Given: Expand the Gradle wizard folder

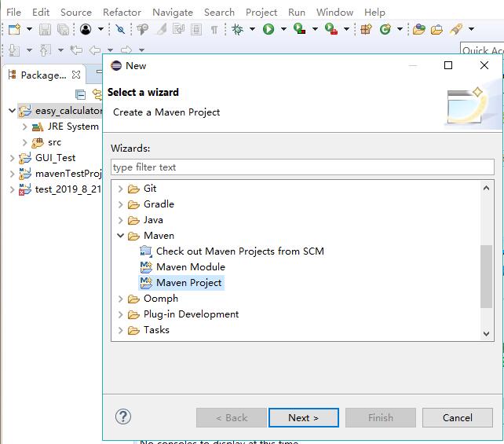Looking at the screenshot, I should coord(121,204).
